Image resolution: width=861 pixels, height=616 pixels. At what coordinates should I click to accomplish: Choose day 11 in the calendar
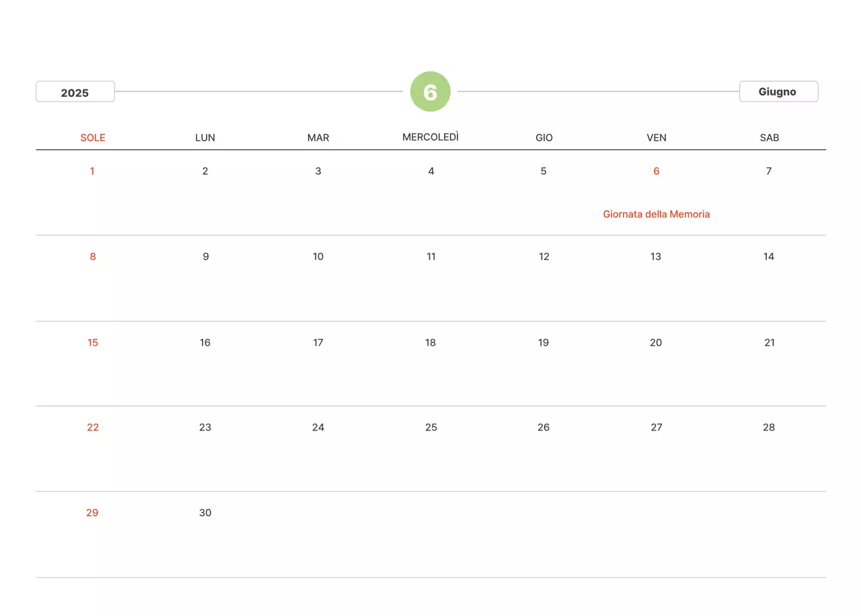pos(431,257)
